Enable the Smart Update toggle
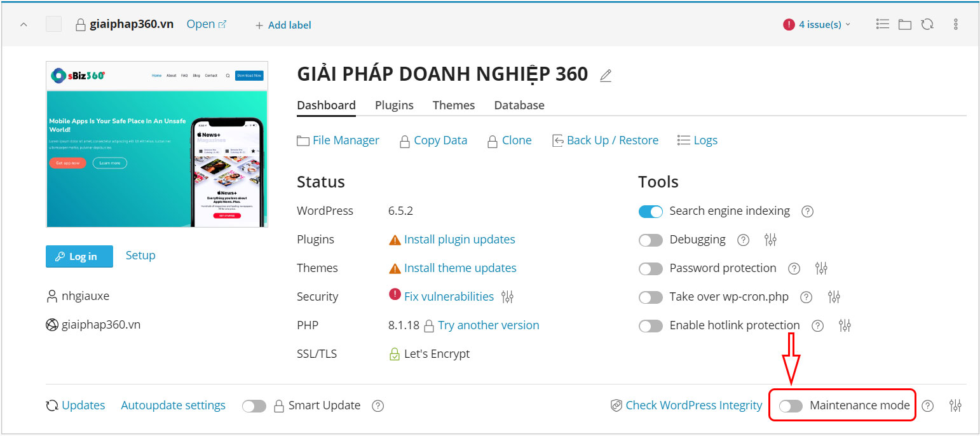Screen dimensions: 980x436 (254, 405)
